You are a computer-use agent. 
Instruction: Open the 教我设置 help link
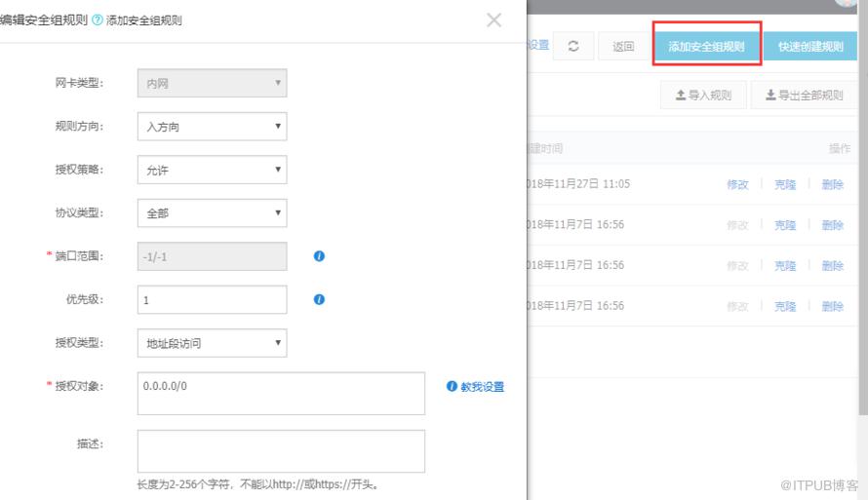pyautogui.click(x=476, y=387)
